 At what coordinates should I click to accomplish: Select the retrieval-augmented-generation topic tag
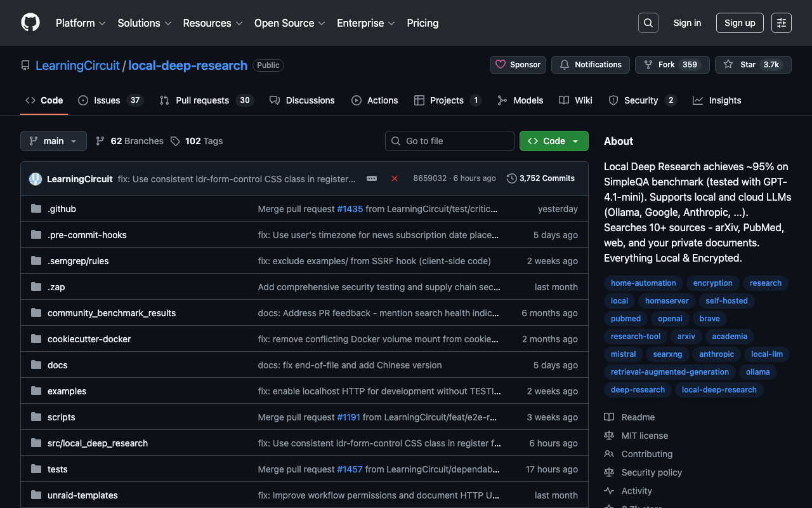[x=669, y=372]
